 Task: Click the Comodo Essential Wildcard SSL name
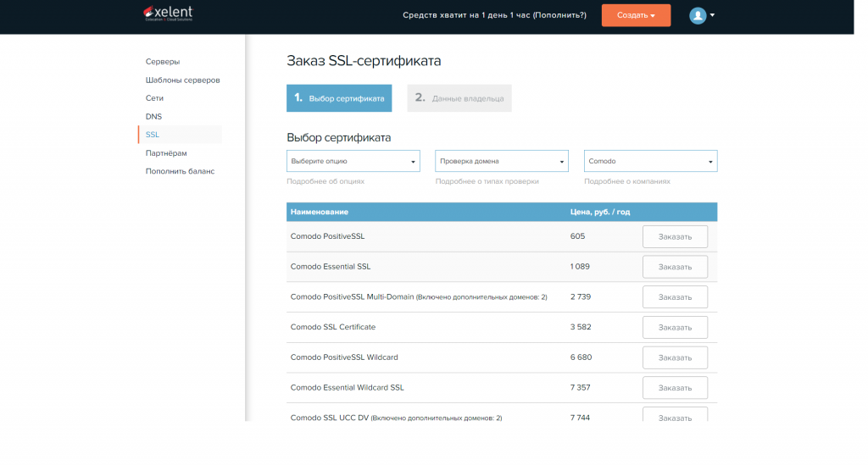pos(347,388)
